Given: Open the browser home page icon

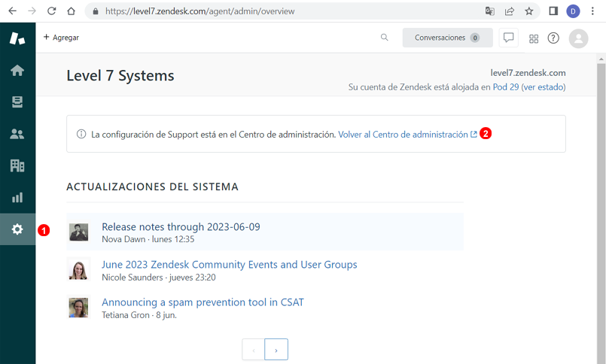Looking at the screenshot, I should pyautogui.click(x=71, y=11).
